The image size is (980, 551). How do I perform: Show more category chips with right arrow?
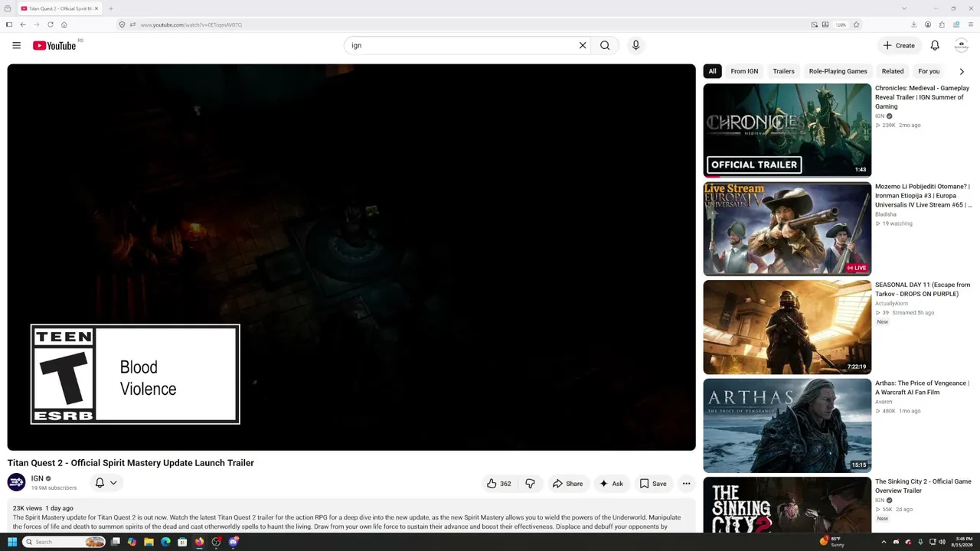click(962, 71)
